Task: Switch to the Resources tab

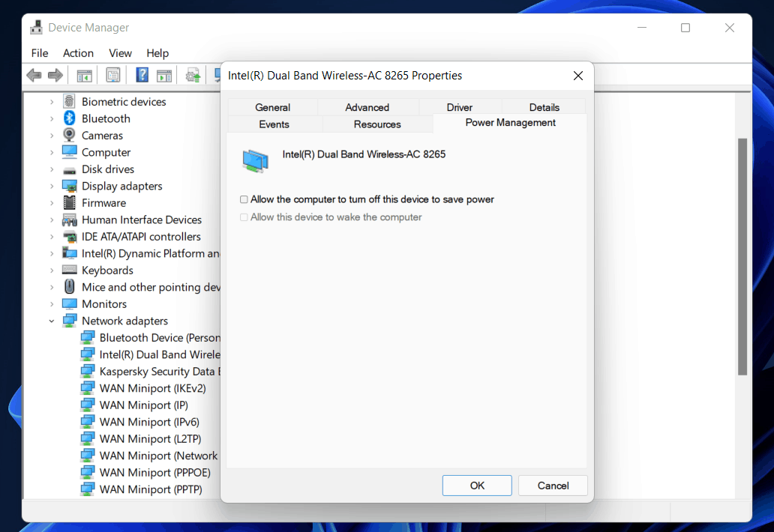Action: coord(377,124)
